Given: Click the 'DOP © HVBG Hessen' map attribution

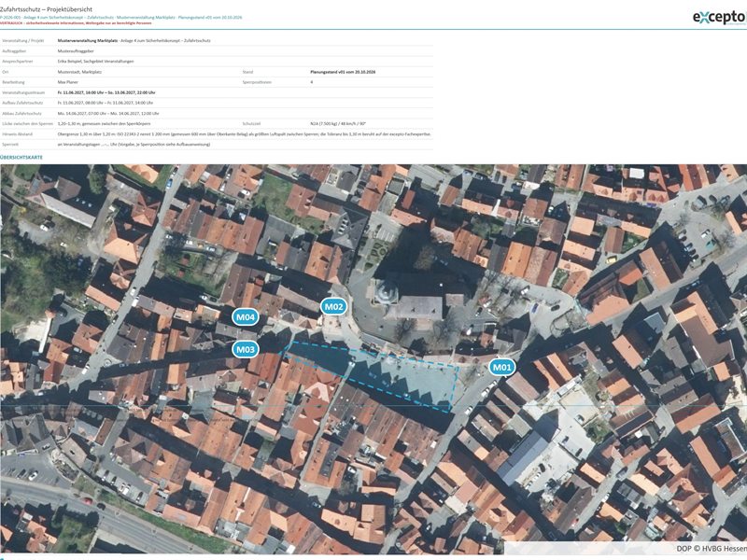Looking at the screenshot, I should tap(711, 549).
